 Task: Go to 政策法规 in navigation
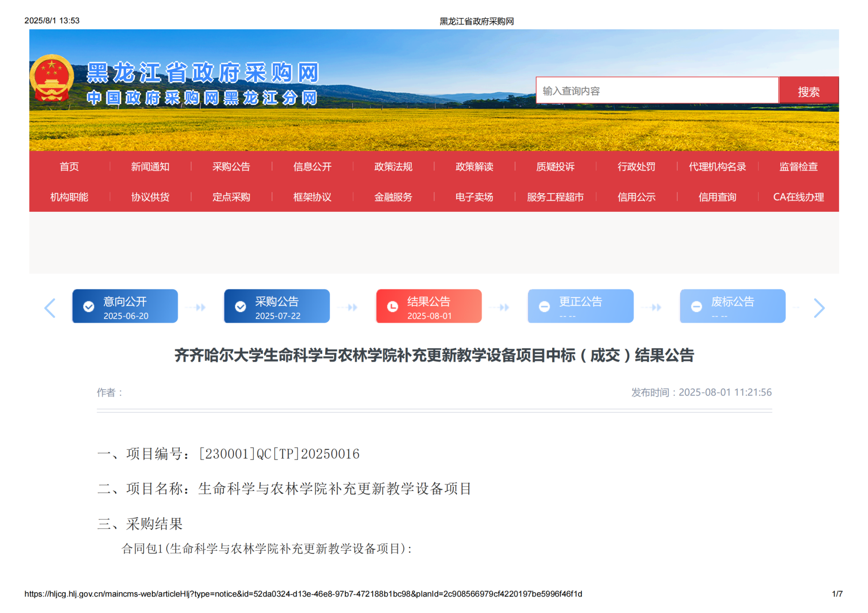[393, 166]
